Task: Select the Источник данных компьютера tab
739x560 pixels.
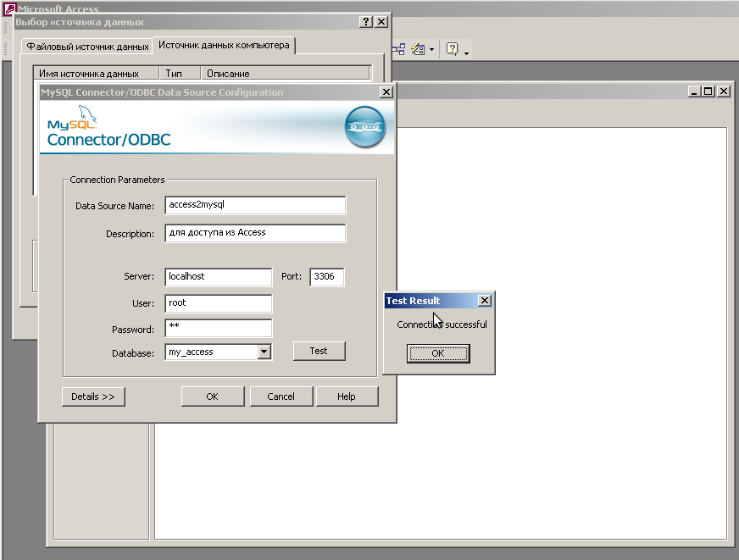Action: (224, 45)
